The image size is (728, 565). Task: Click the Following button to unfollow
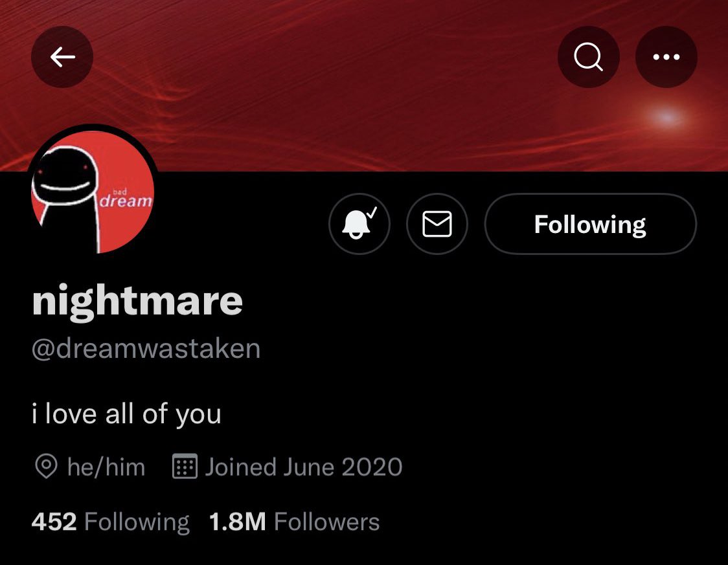coord(590,224)
